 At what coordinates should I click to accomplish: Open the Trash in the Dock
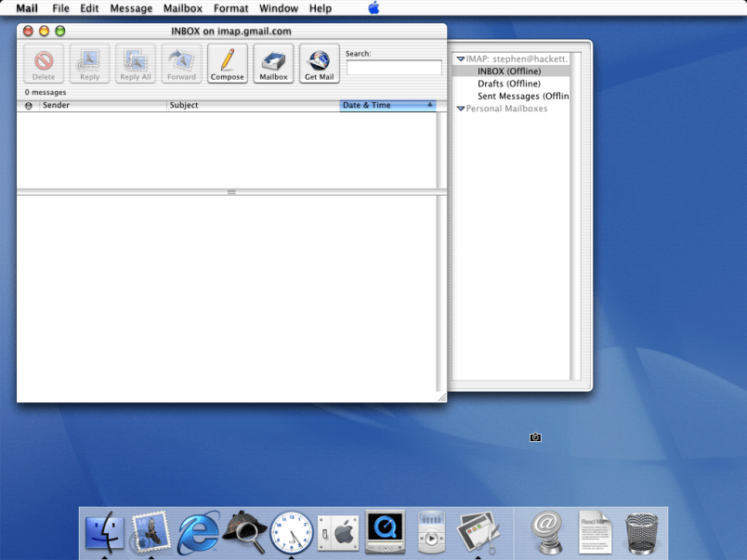(x=641, y=533)
